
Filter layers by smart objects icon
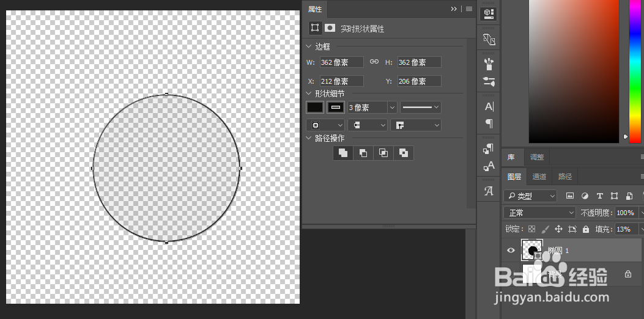[629, 196]
